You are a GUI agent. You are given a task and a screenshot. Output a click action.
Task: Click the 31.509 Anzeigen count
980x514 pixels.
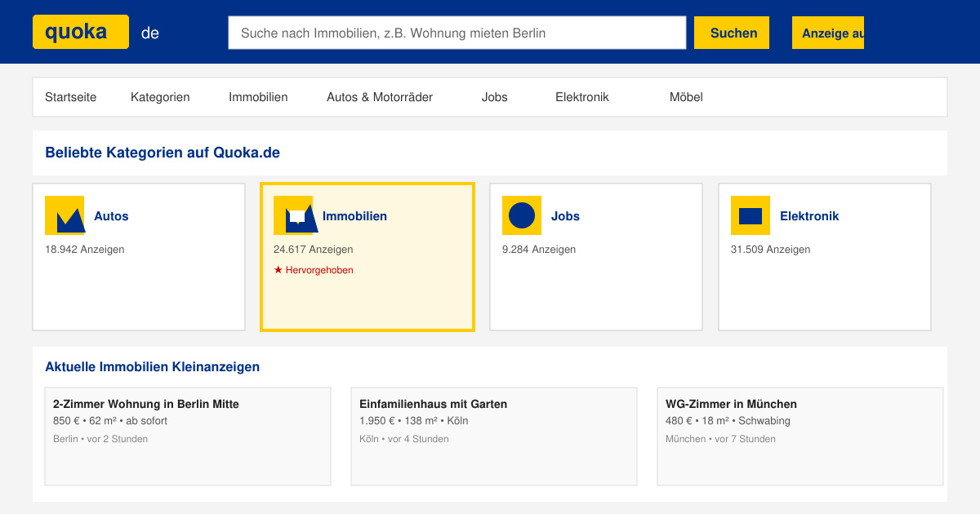771,250
